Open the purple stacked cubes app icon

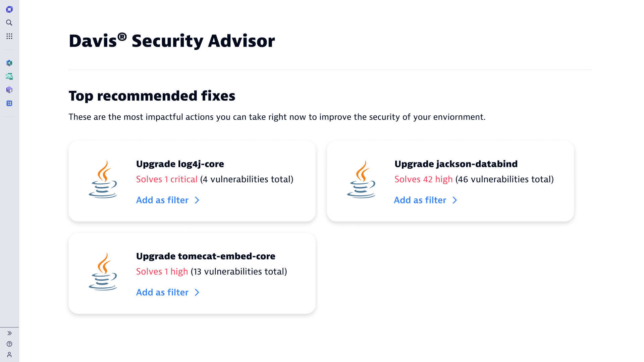click(x=9, y=90)
